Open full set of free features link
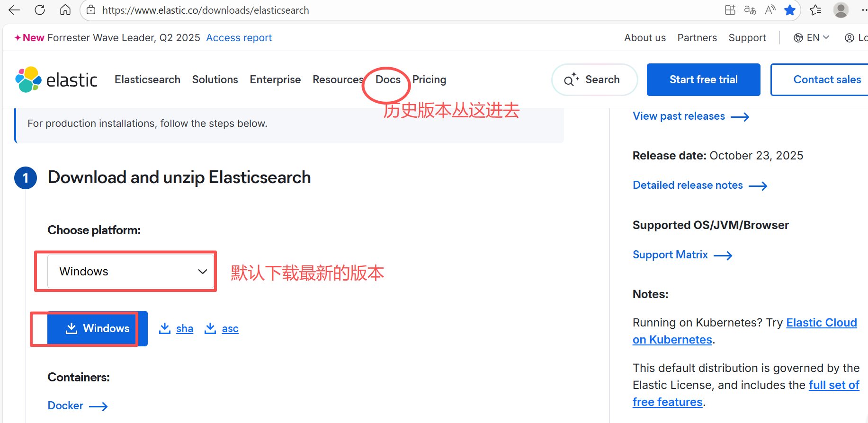Screen dimensions: 868x423 (746, 394)
